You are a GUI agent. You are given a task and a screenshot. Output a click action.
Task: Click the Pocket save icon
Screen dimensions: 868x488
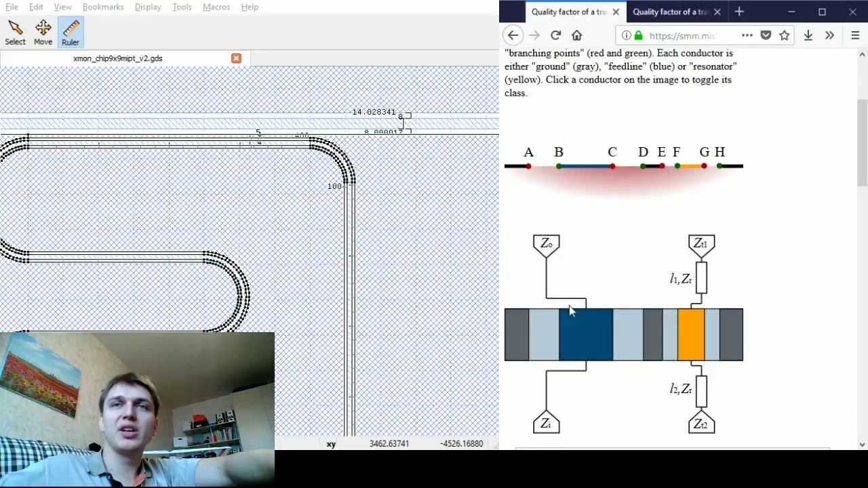(766, 35)
